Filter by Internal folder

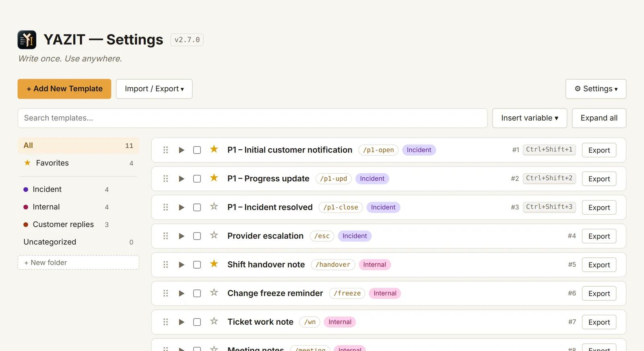coord(66,207)
